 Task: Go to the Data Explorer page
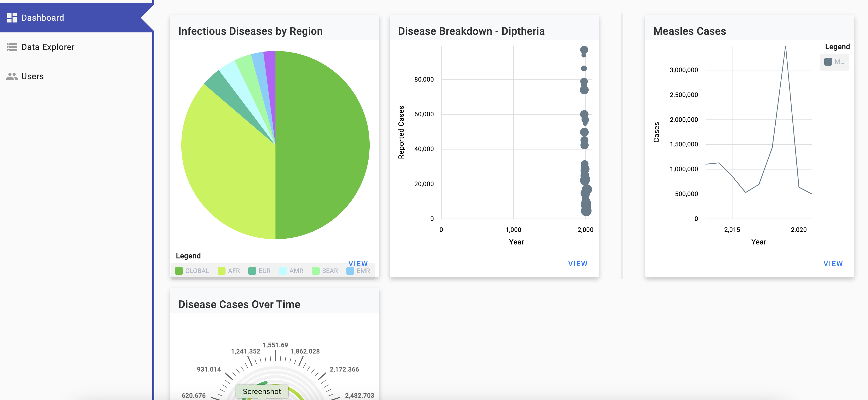coord(48,47)
